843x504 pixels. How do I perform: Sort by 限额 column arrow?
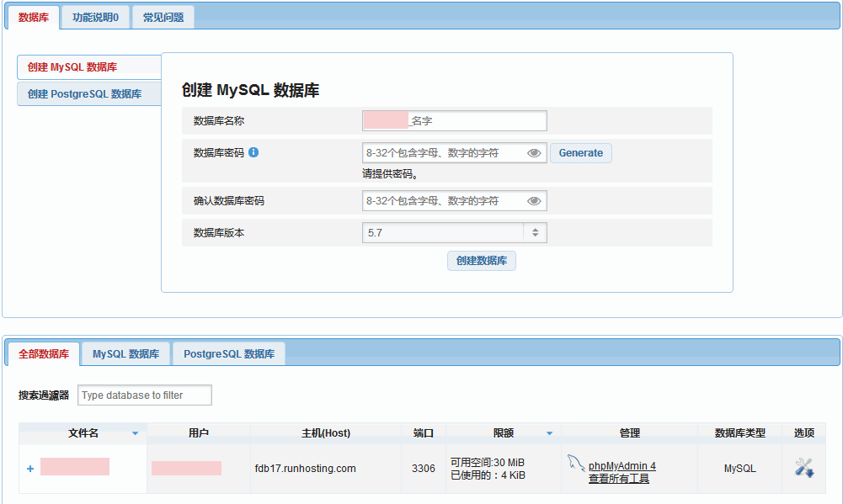549,433
